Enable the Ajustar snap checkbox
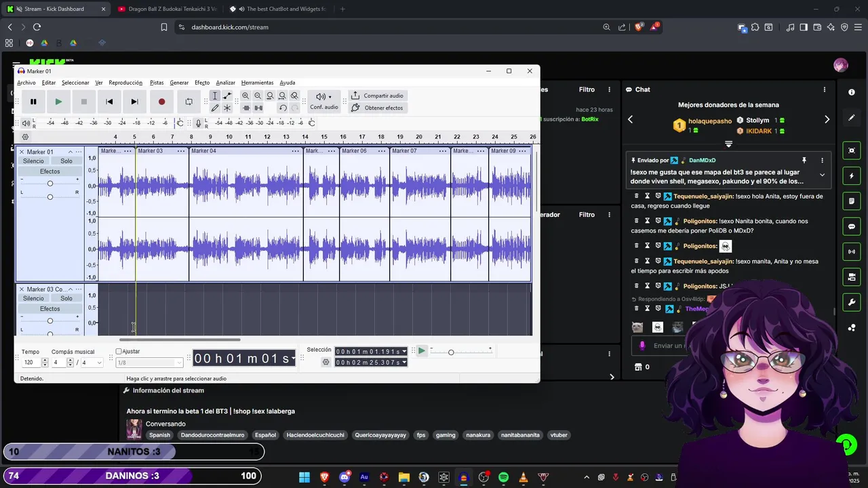The width and height of the screenshot is (868, 488). (x=119, y=351)
